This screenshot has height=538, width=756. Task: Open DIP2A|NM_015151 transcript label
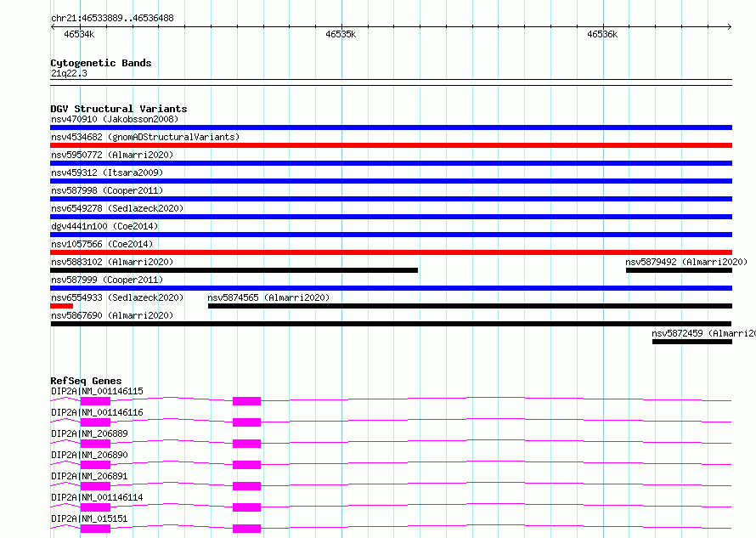[89, 518]
